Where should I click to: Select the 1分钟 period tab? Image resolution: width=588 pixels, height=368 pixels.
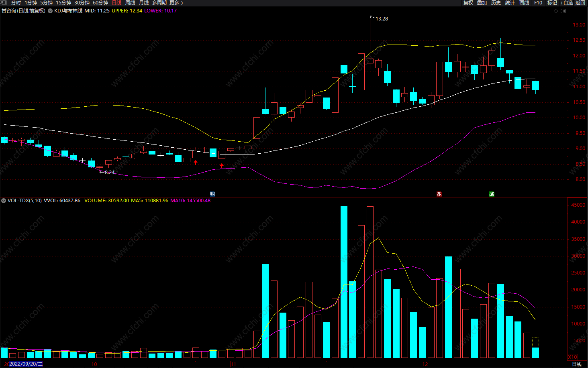click(31, 3)
